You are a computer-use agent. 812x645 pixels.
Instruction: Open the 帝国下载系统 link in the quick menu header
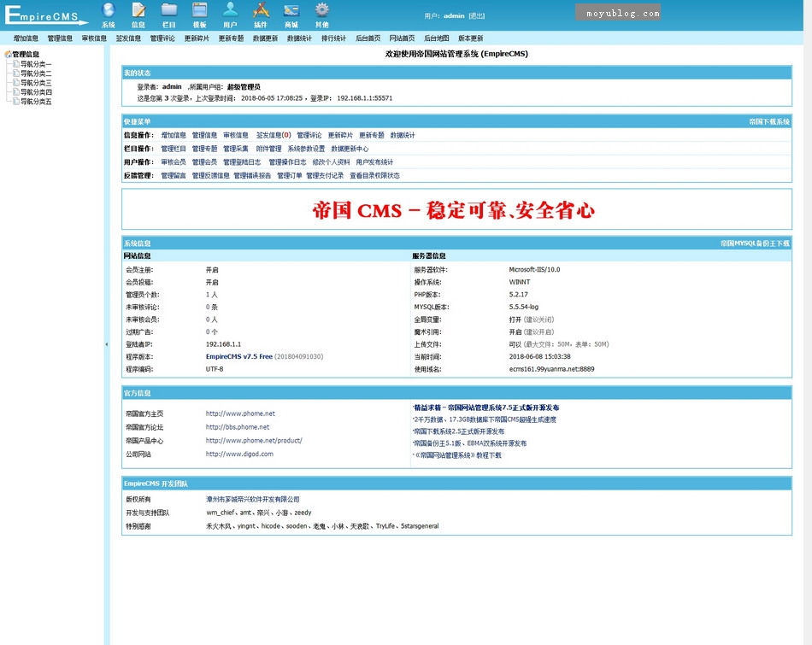pyautogui.click(x=769, y=121)
